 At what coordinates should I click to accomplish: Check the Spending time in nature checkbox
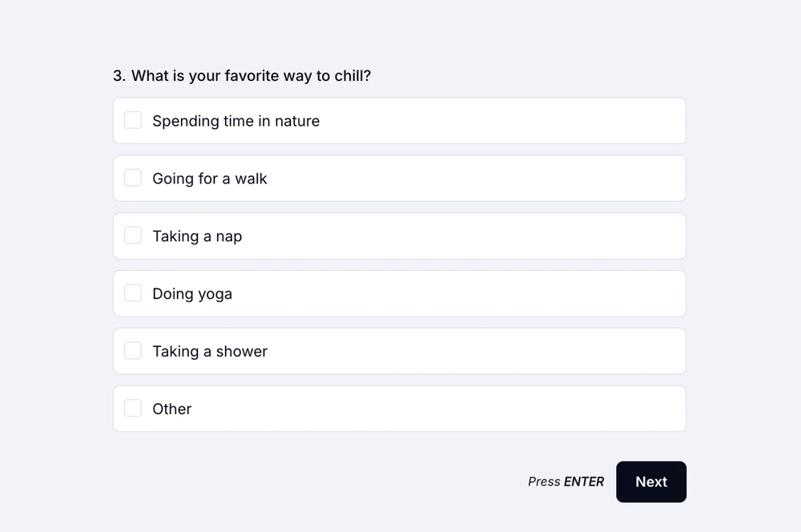pos(133,120)
